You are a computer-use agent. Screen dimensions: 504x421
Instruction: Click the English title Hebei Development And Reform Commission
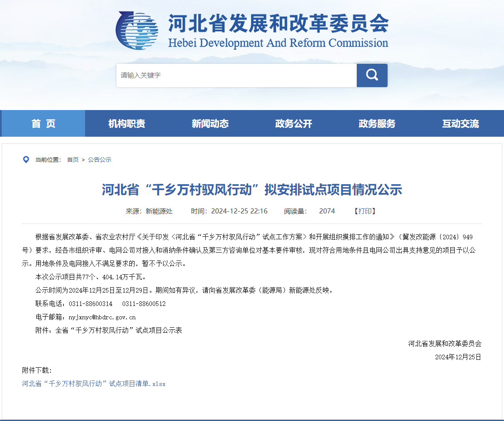point(278,43)
